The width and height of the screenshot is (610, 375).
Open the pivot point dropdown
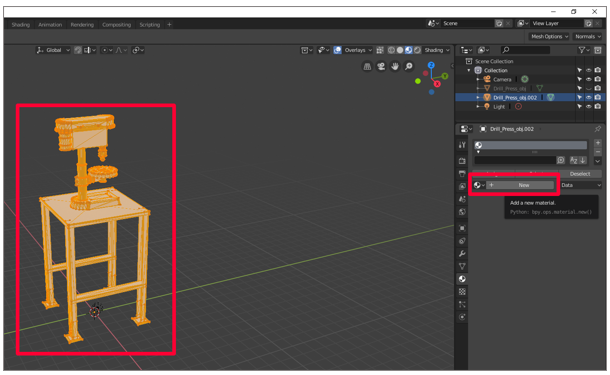click(x=138, y=50)
